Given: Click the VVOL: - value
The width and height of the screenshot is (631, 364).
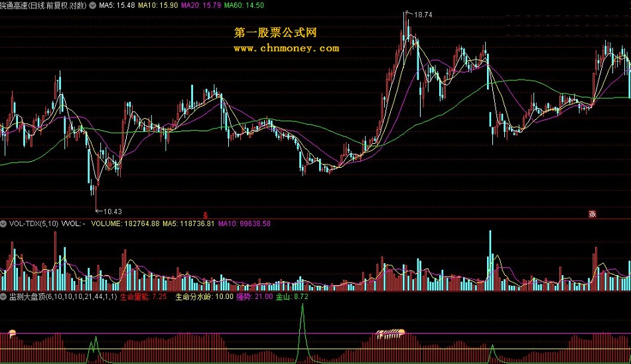Looking at the screenshot, I should click(73, 223).
